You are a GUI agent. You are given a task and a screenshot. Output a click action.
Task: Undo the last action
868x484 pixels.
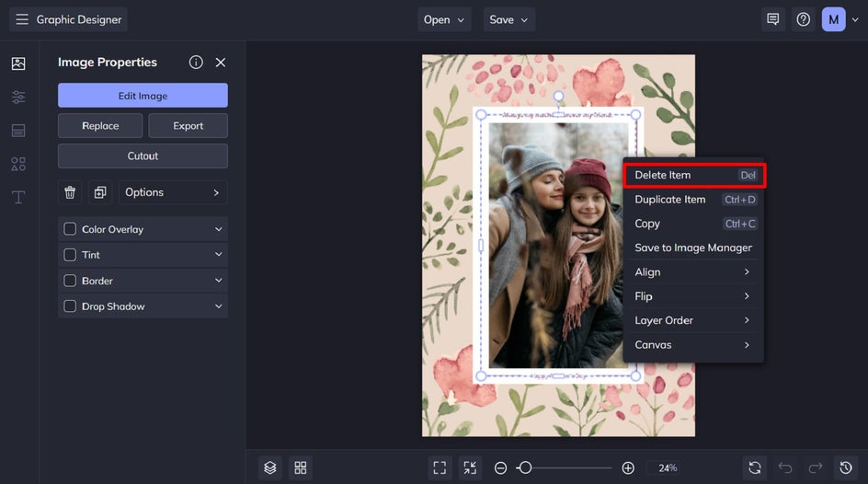pos(785,468)
